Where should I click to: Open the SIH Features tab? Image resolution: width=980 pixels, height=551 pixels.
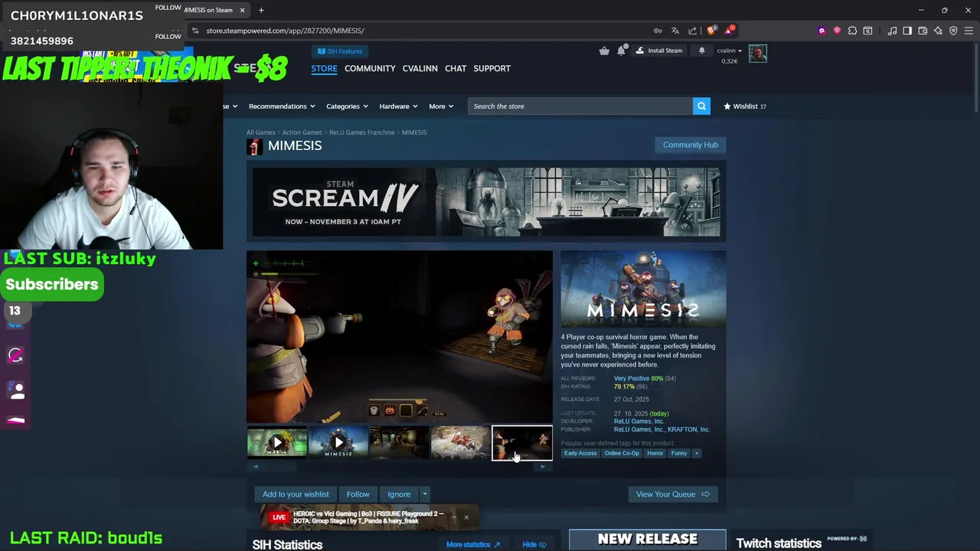(340, 51)
